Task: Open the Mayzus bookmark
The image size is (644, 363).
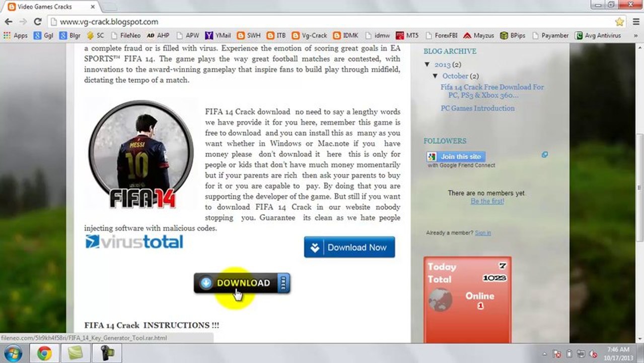Action: tap(479, 36)
